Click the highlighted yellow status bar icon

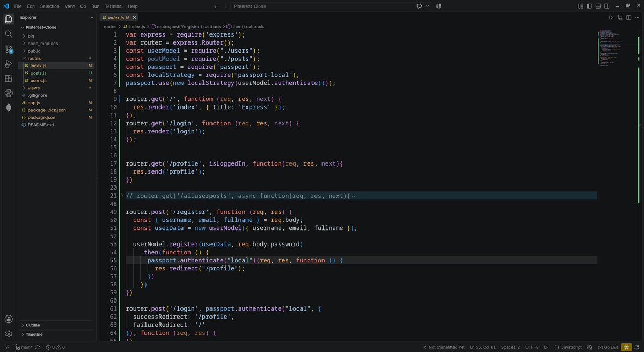coord(627,347)
